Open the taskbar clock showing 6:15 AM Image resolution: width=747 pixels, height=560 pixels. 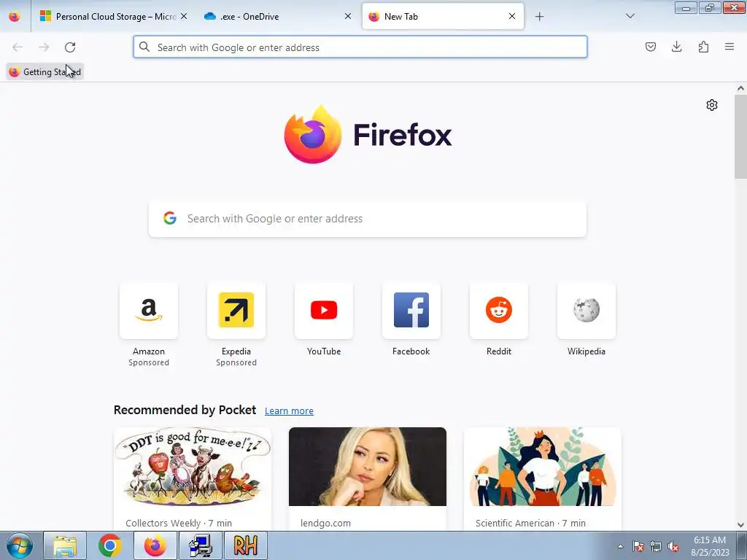pyautogui.click(x=710, y=546)
